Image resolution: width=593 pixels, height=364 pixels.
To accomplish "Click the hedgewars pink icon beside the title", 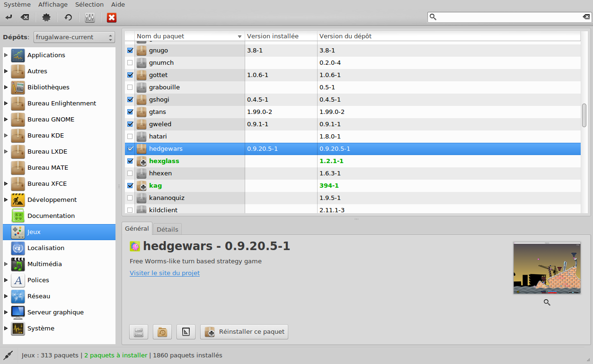I will pyautogui.click(x=135, y=246).
